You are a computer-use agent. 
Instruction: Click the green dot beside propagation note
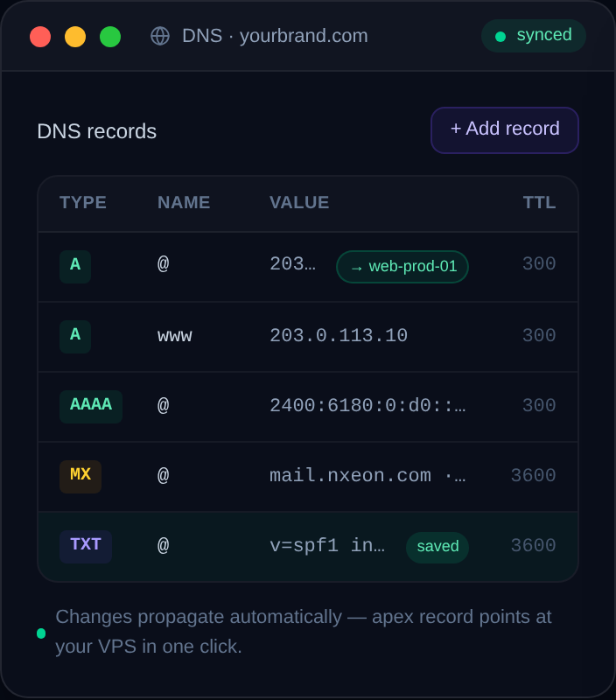tap(41, 633)
